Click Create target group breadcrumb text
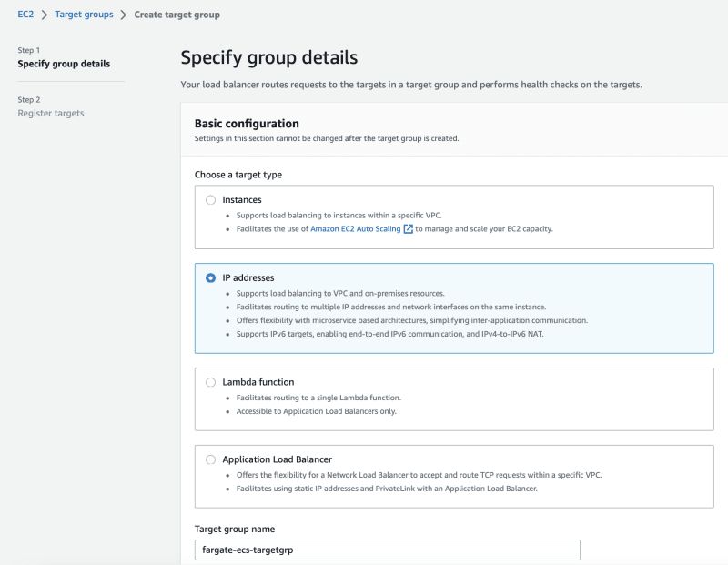The width and height of the screenshot is (728, 565). [177, 15]
